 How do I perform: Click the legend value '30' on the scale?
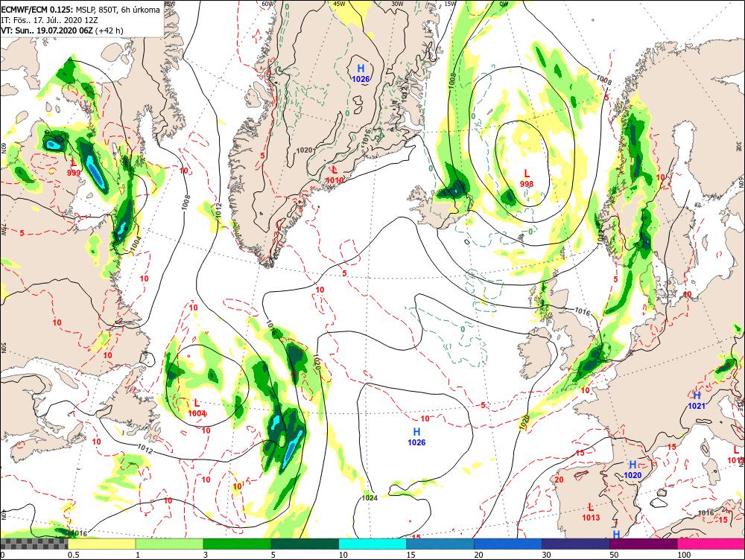click(x=546, y=555)
